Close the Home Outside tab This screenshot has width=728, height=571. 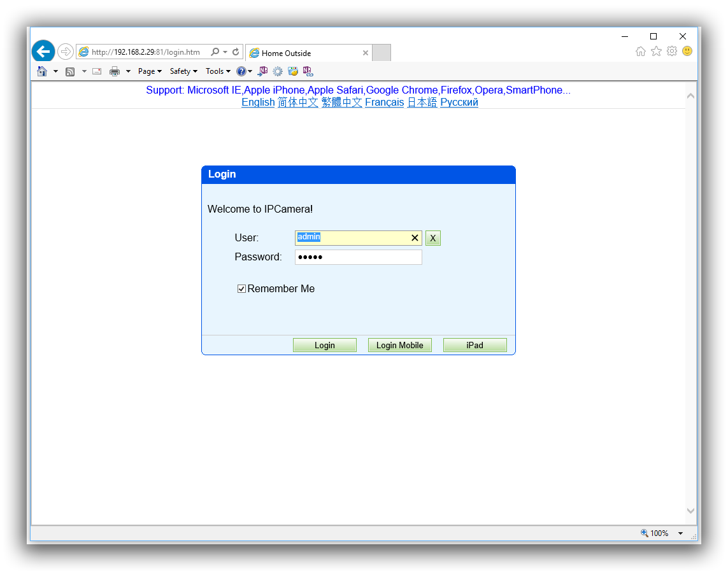click(366, 53)
